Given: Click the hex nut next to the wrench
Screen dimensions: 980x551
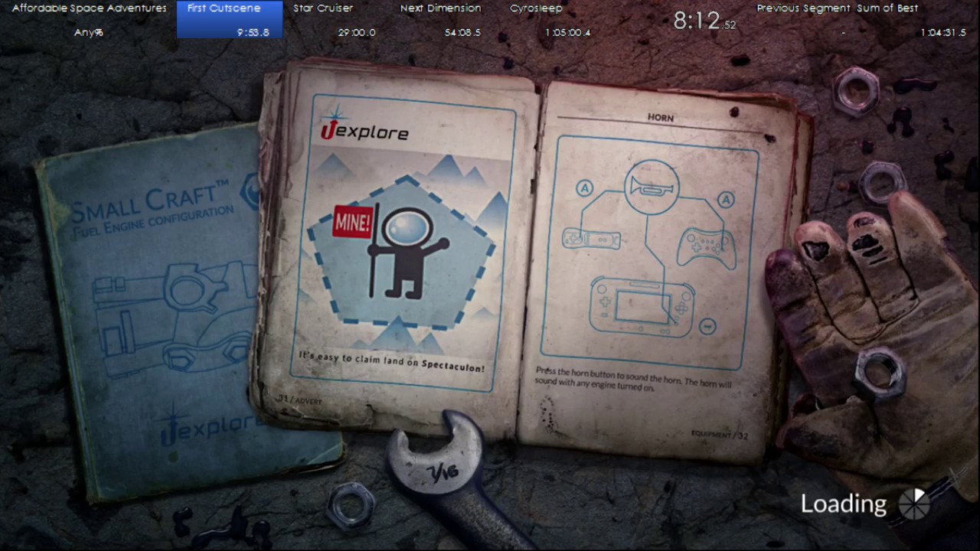Looking at the screenshot, I should [351, 506].
